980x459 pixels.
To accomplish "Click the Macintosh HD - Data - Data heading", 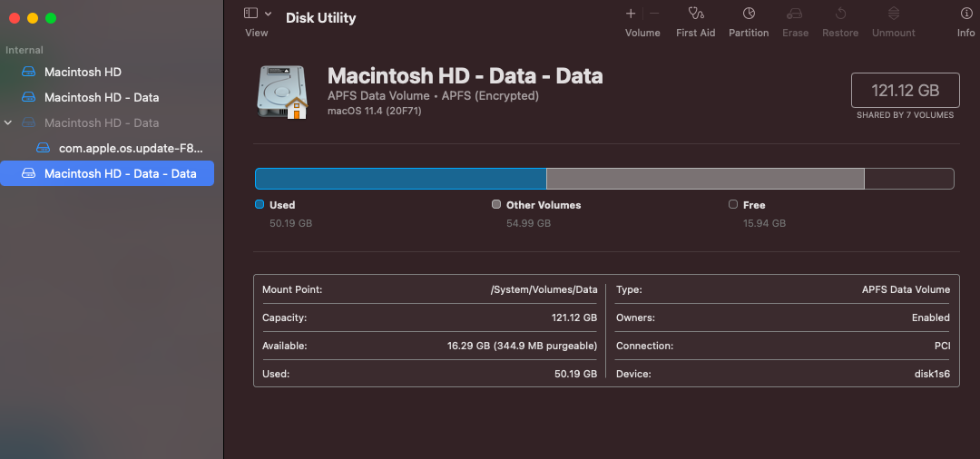I will tap(465, 76).
